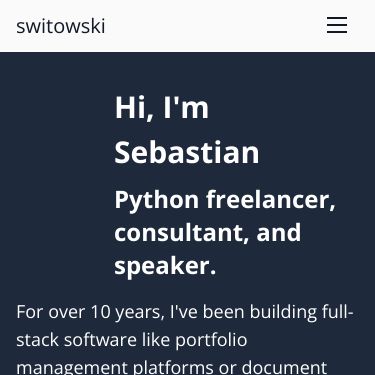
Task: Go to the switowski home link
Action: (x=61, y=26)
